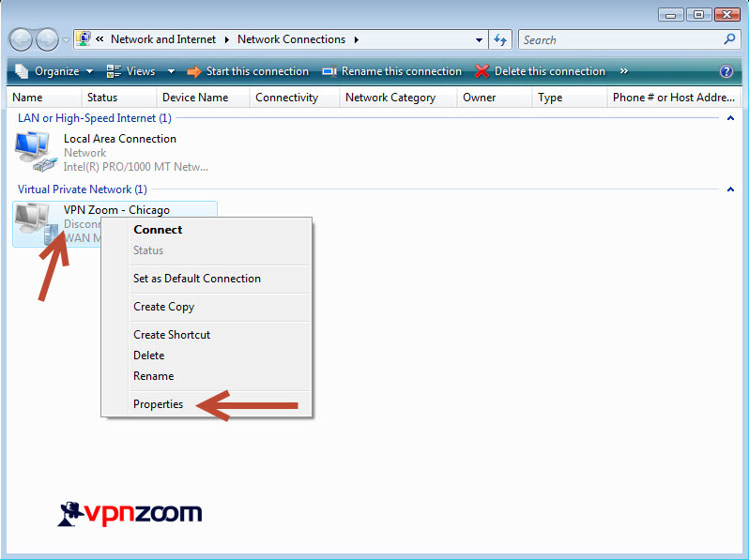
Task: Open address bar history dropdown
Action: click(479, 40)
